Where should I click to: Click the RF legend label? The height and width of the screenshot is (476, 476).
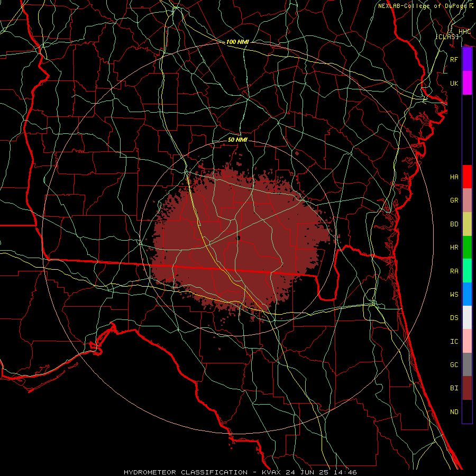(x=454, y=59)
